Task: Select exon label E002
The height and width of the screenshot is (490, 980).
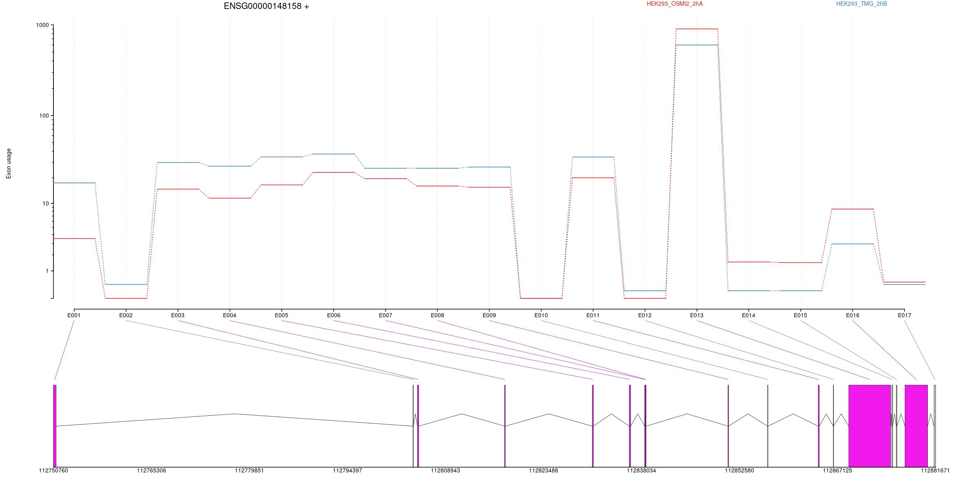Action: (x=126, y=315)
